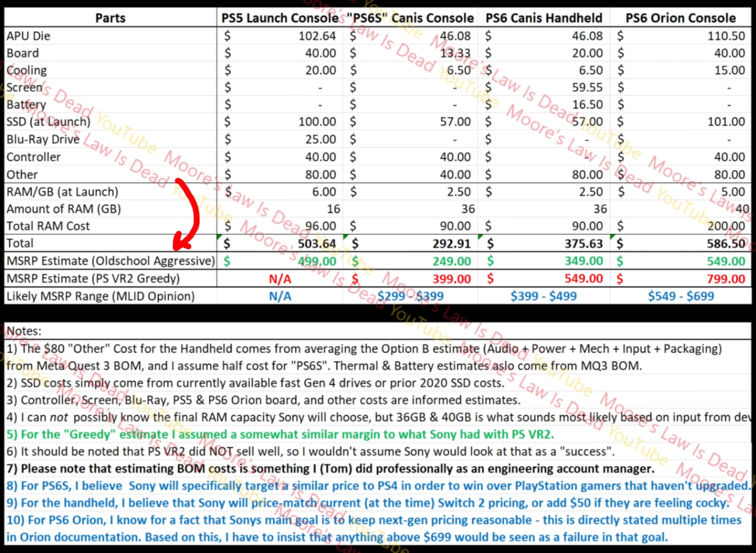Image resolution: width=756 pixels, height=553 pixels.
Task: Click the Orion SSD cost 101.00
Action: (x=726, y=122)
